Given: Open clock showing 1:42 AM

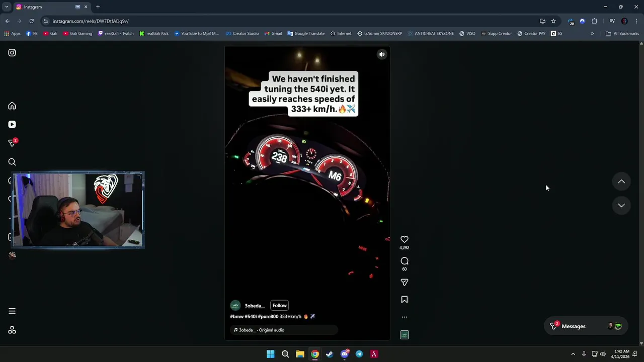Looking at the screenshot, I should (x=620, y=354).
